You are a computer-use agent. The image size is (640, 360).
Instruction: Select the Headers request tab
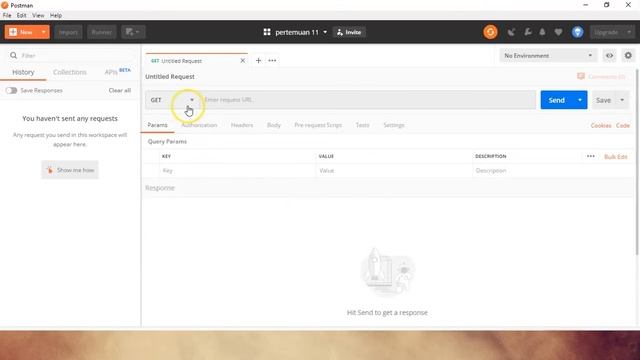pyautogui.click(x=242, y=125)
